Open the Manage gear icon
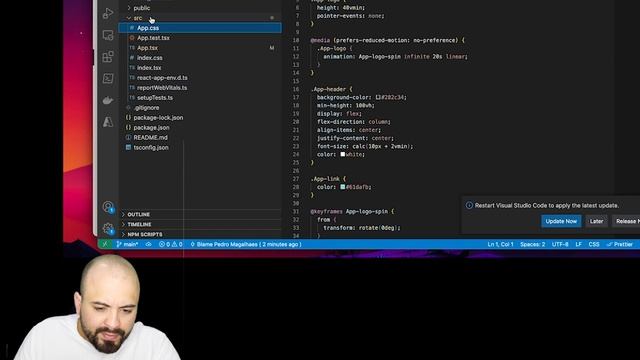Viewport: 640px width, 360px height. 108,229
